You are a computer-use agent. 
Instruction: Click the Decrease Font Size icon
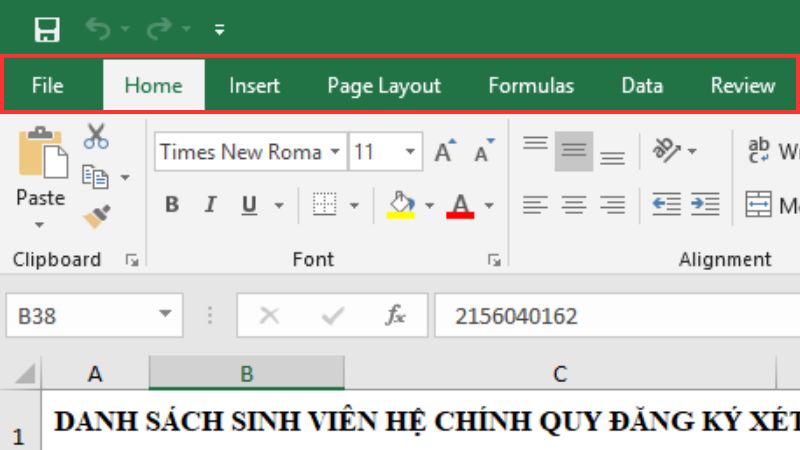click(484, 152)
